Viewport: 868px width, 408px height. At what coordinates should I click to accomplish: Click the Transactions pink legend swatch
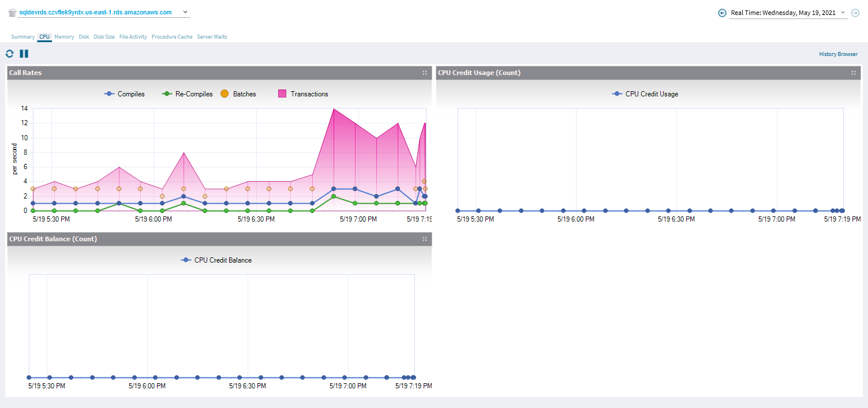point(283,94)
